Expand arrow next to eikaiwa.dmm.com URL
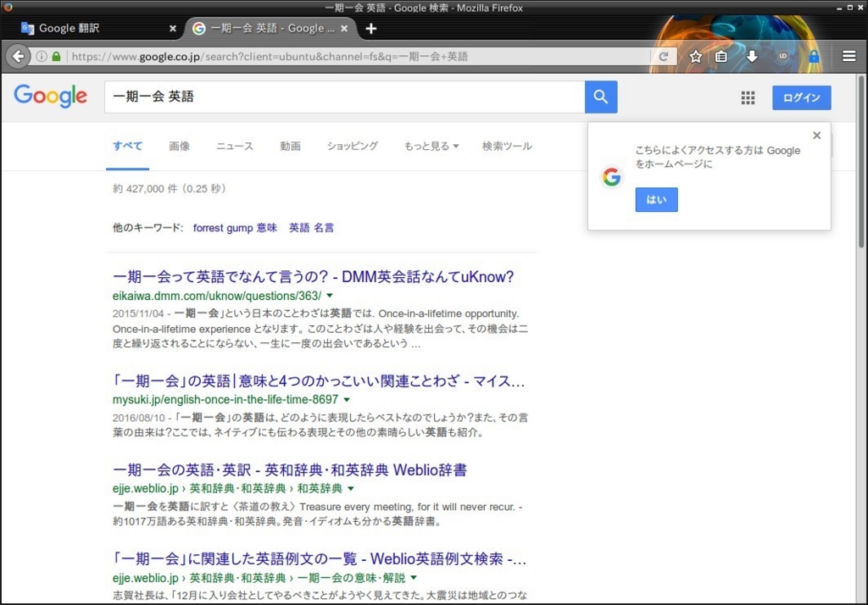 point(330,296)
